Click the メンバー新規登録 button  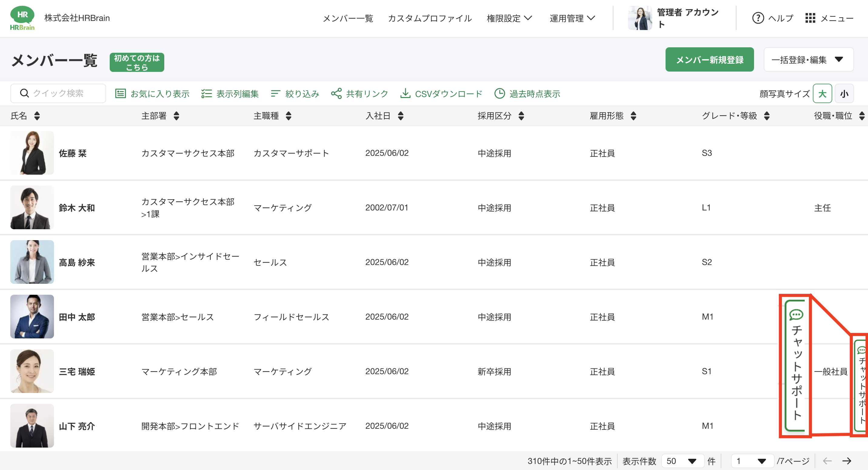[x=709, y=60]
